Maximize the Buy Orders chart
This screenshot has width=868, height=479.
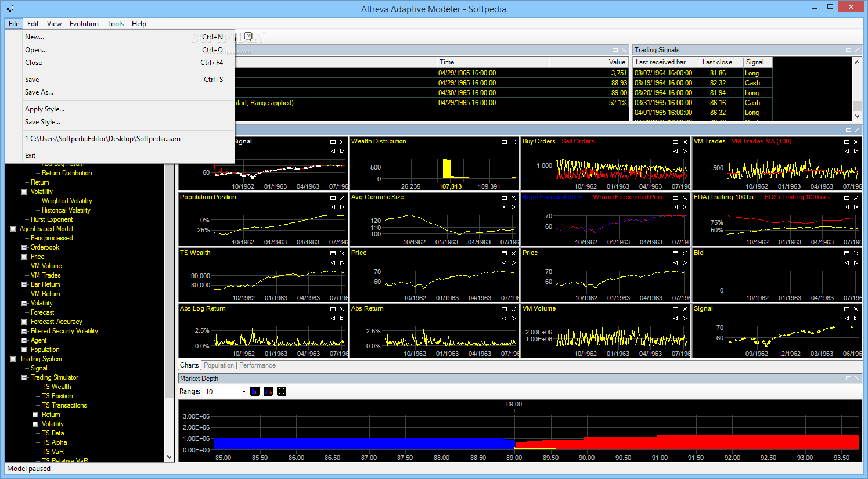click(675, 142)
